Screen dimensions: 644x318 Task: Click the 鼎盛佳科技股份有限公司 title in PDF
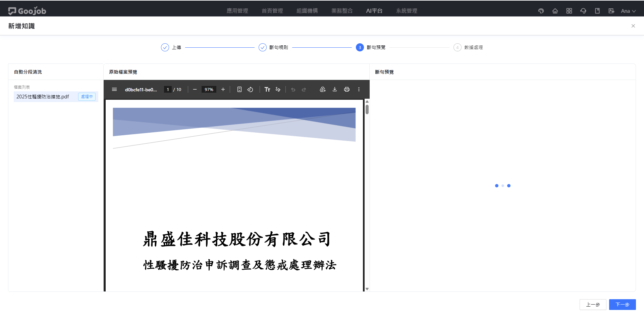(x=237, y=239)
